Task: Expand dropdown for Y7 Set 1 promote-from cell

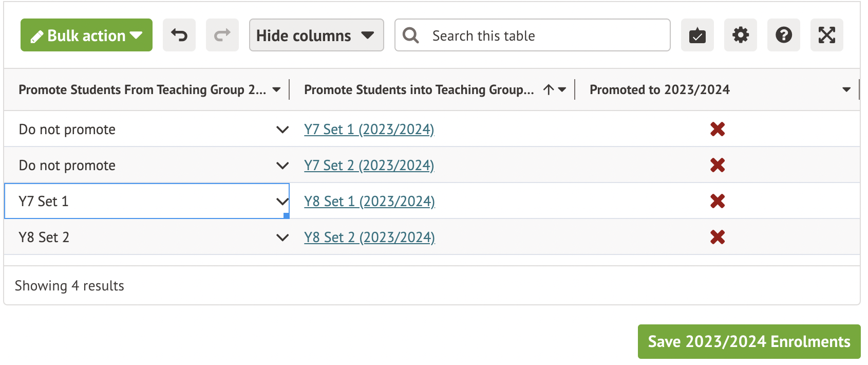Action: [x=282, y=202]
